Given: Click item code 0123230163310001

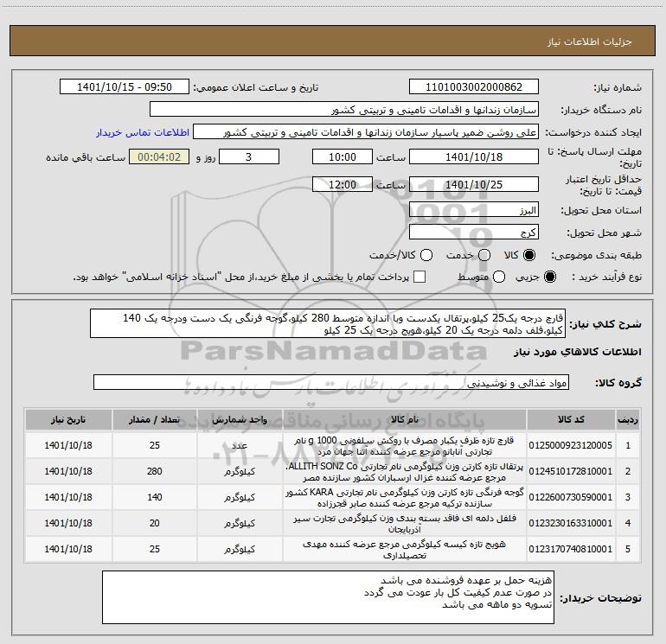Looking at the screenshot, I should click(571, 523).
